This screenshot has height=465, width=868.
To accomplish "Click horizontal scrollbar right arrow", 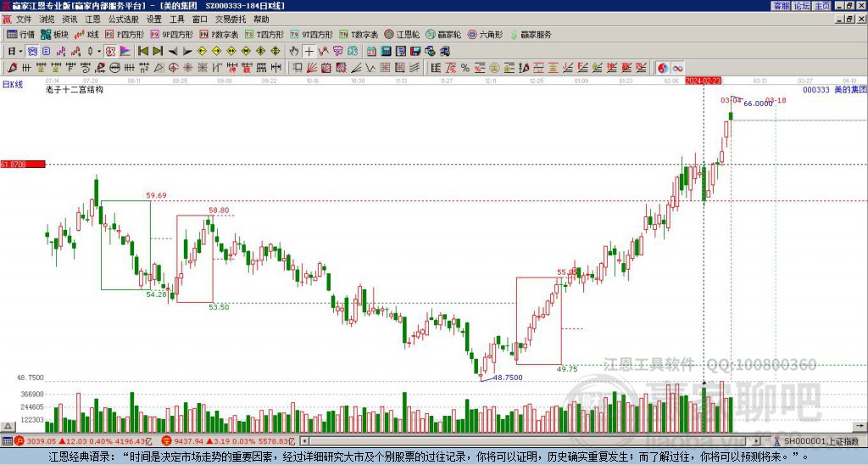I will (757, 441).
